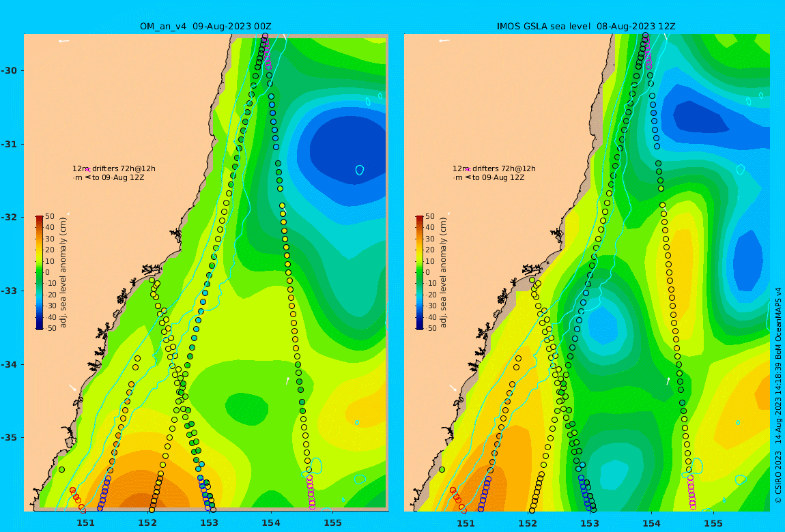Click the 0 tick on the left colorbar

click(x=48, y=273)
